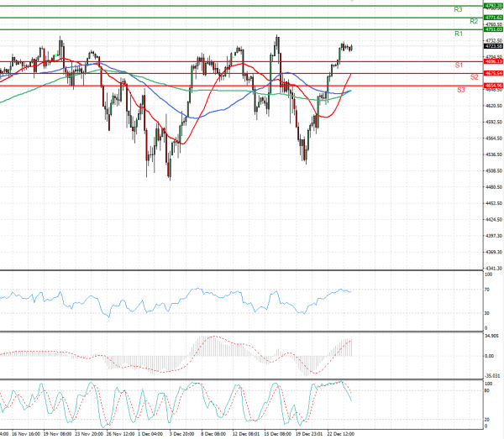This screenshot has width=504, height=439.
Task: Click the MACD 0.00 zero level label
Action: (x=489, y=356)
